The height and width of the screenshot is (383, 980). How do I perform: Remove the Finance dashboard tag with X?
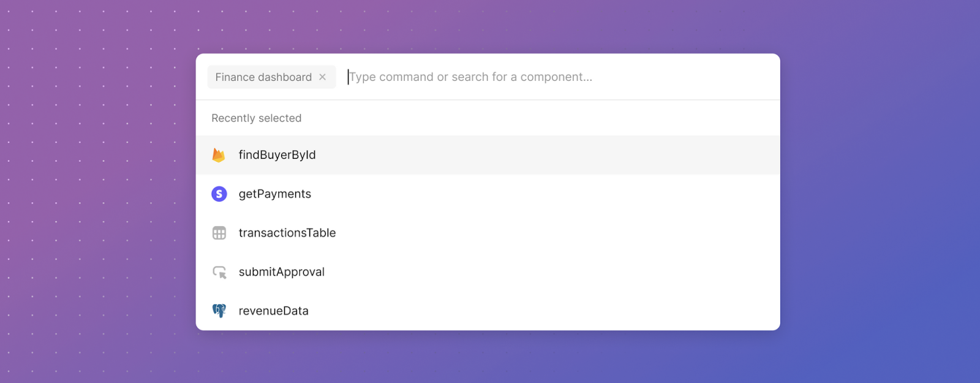323,77
